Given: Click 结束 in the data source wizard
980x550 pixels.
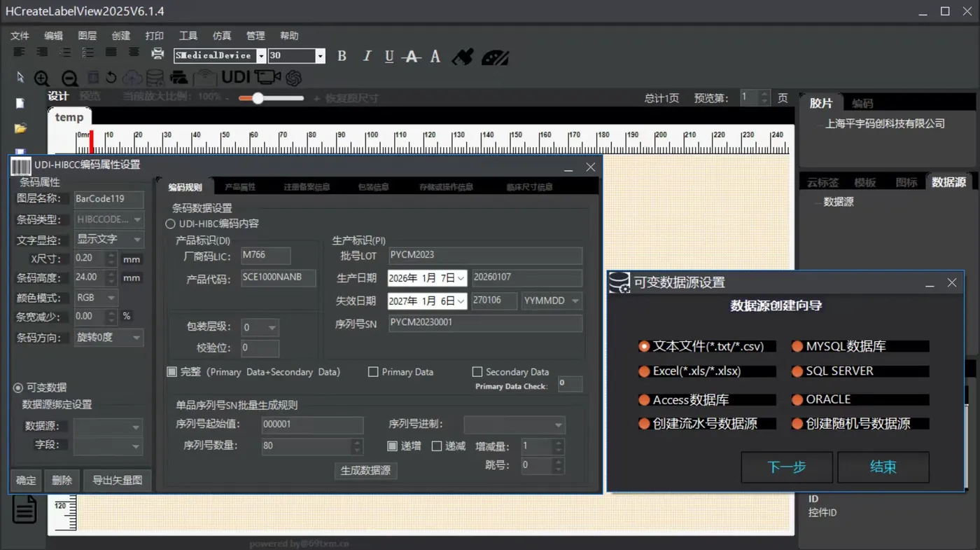Looking at the screenshot, I should tap(883, 467).
